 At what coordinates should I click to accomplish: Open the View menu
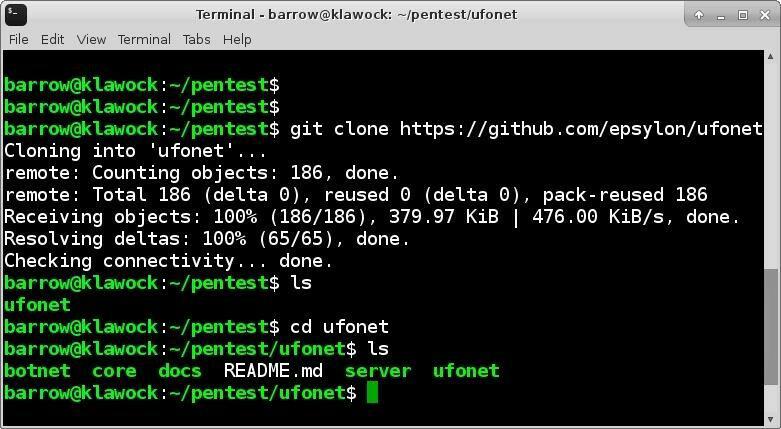91,39
